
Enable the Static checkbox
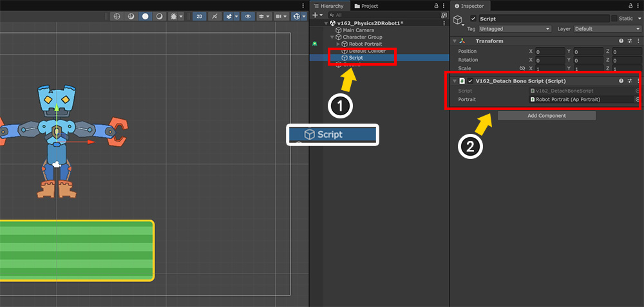tap(614, 19)
